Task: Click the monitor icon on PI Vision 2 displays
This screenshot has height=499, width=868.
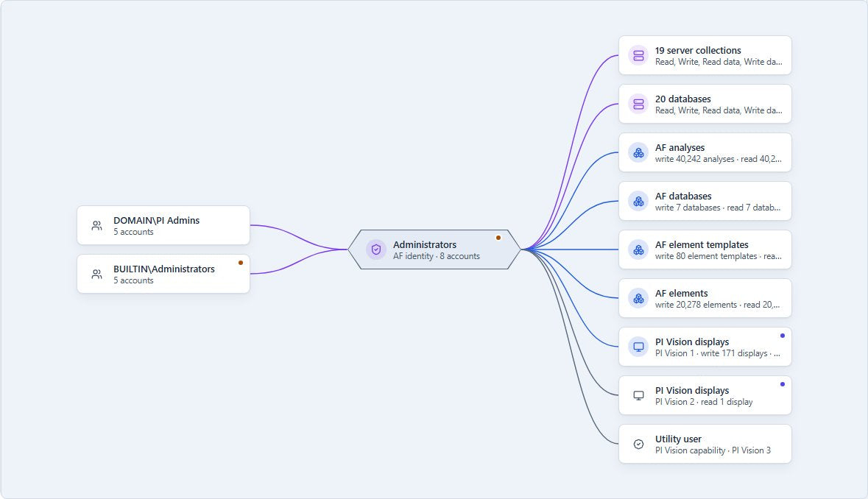Action: pyautogui.click(x=638, y=395)
